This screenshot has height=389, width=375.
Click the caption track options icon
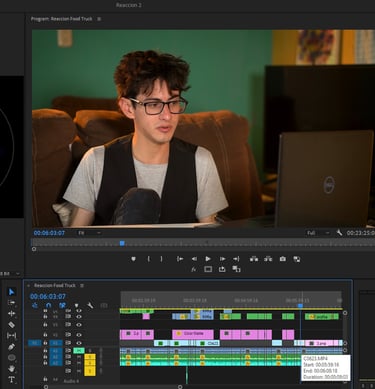point(104,305)
